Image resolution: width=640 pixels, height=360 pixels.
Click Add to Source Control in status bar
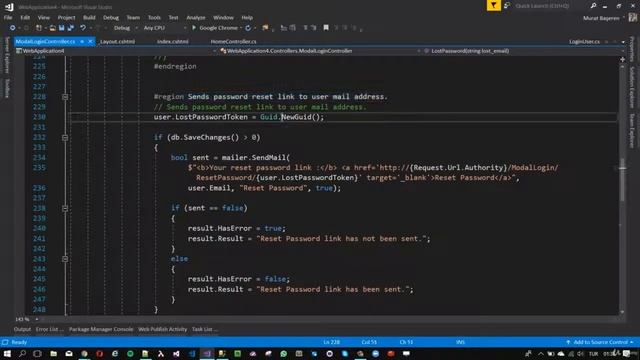pyautogui.click(x=600, y=342)
